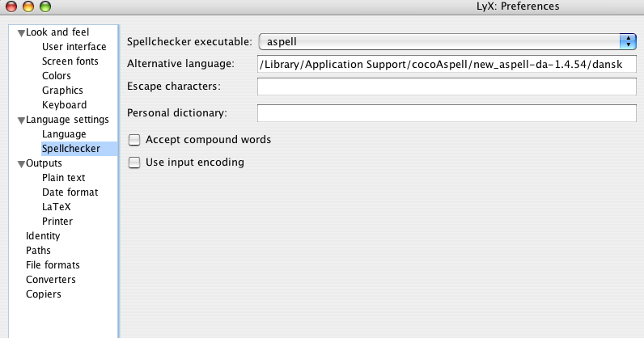644x338 pixels.
Task: Open the Spellchecker executable dropdown
Action: tap(447, 41)
